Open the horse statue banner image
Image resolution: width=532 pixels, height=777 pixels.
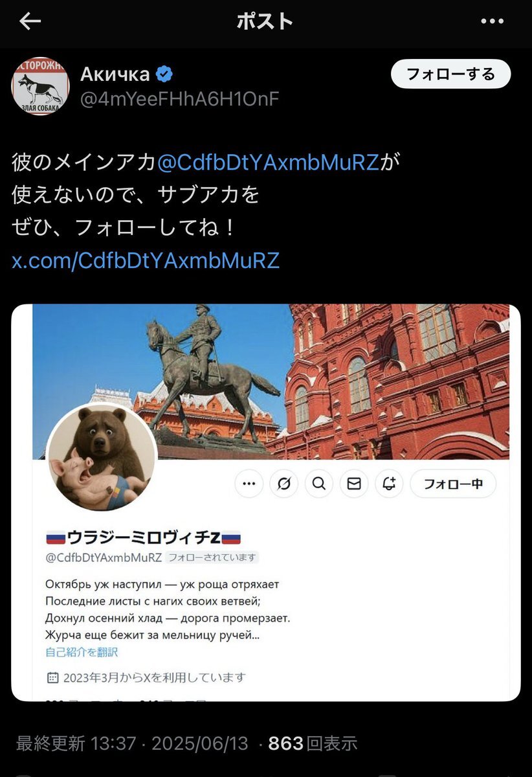click(271, 381)
